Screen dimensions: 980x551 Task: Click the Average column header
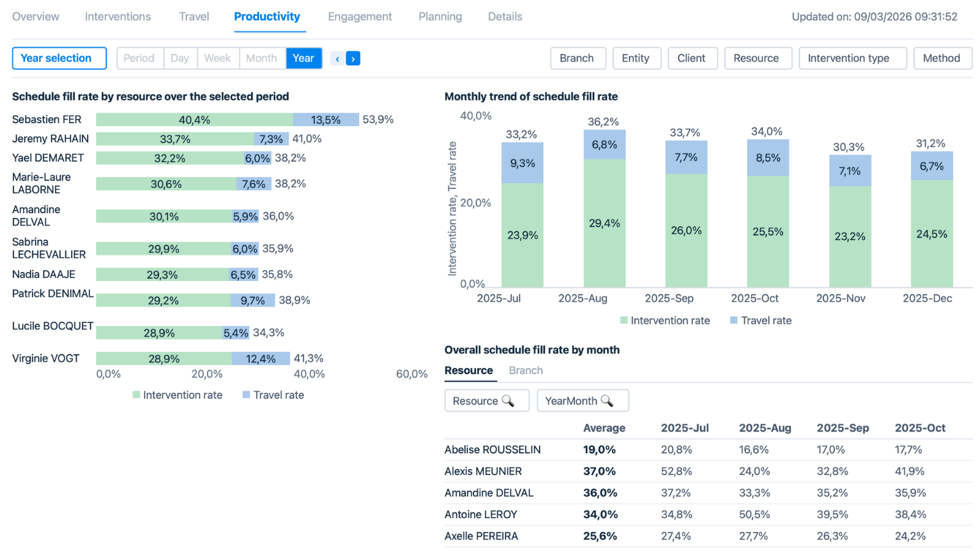coord(604,428)
